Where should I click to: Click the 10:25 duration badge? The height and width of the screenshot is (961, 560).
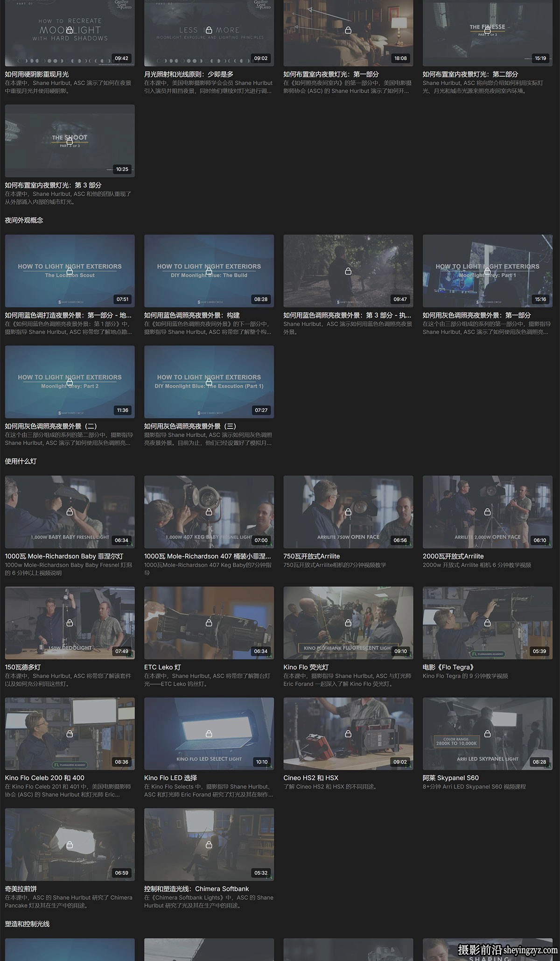(x=122, y=169)
